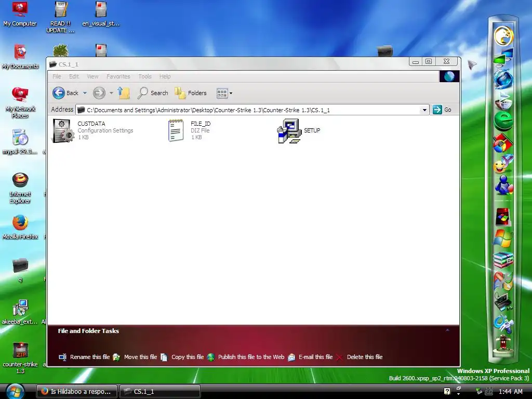Open the Tools menu

145,76
